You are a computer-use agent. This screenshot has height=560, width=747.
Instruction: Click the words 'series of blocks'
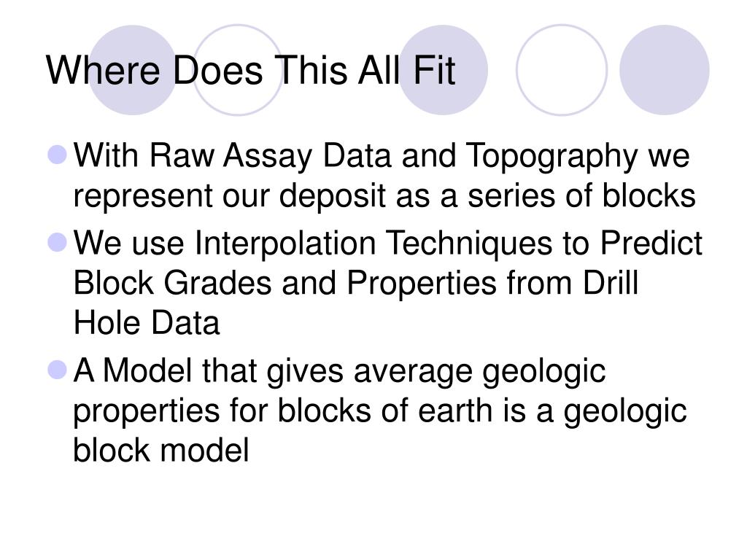pyautogui.click(x=581, y=195)
